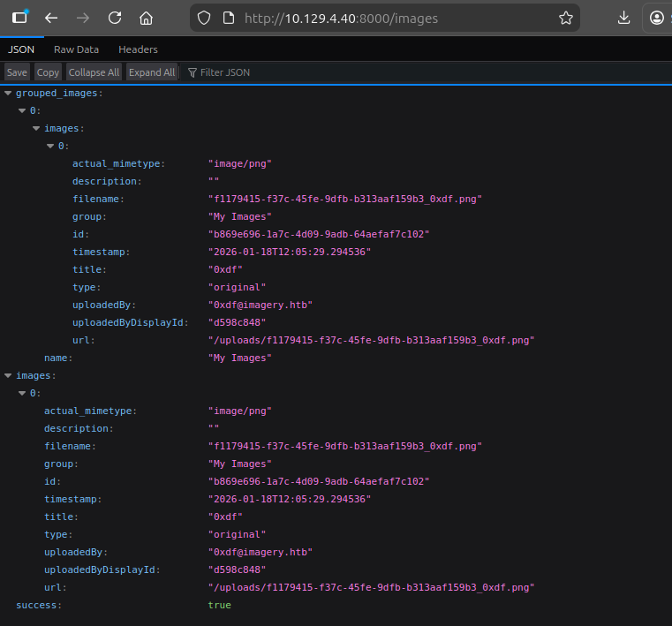The width and height of the screenshot is (672, 626).
Task: Click the Expand All button
Action: tap(152, 72)
